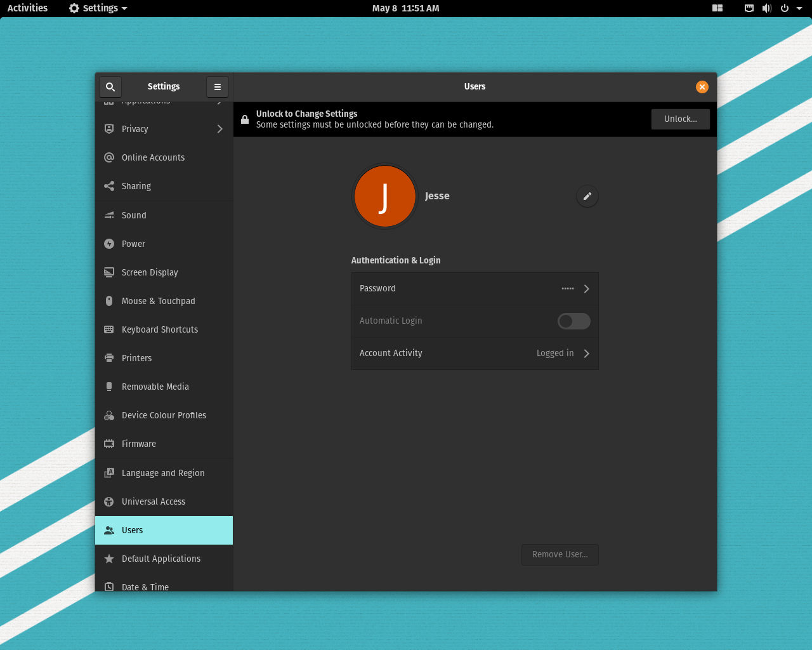
Task: Edit user name with pencil icon
Action: (x=587, y=196)
